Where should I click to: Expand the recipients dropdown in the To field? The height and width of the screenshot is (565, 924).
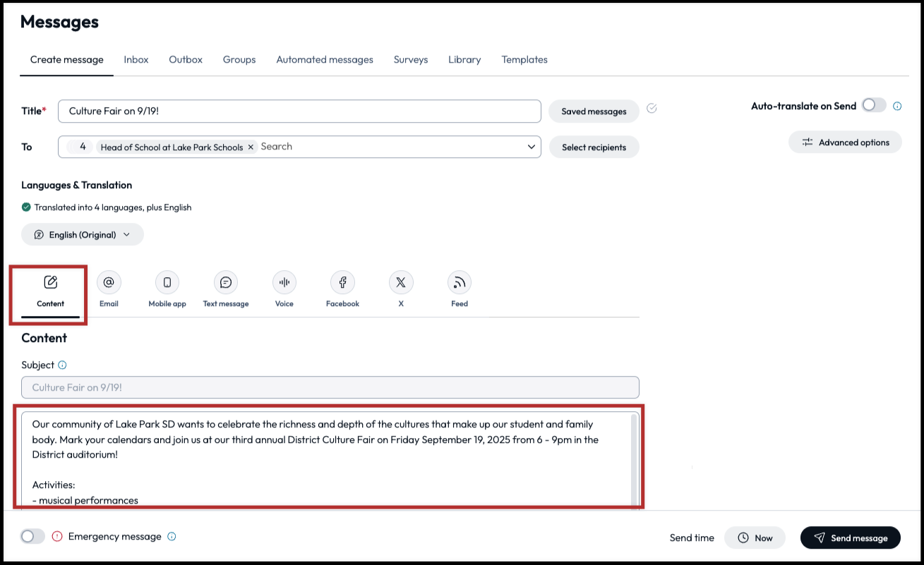pyautogui.click(x=532, y=146)
